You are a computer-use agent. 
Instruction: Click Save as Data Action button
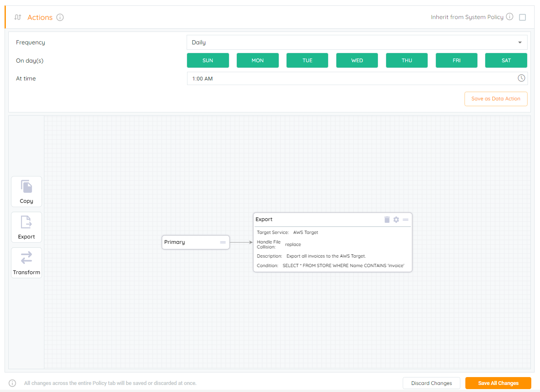tap(496, 99)
